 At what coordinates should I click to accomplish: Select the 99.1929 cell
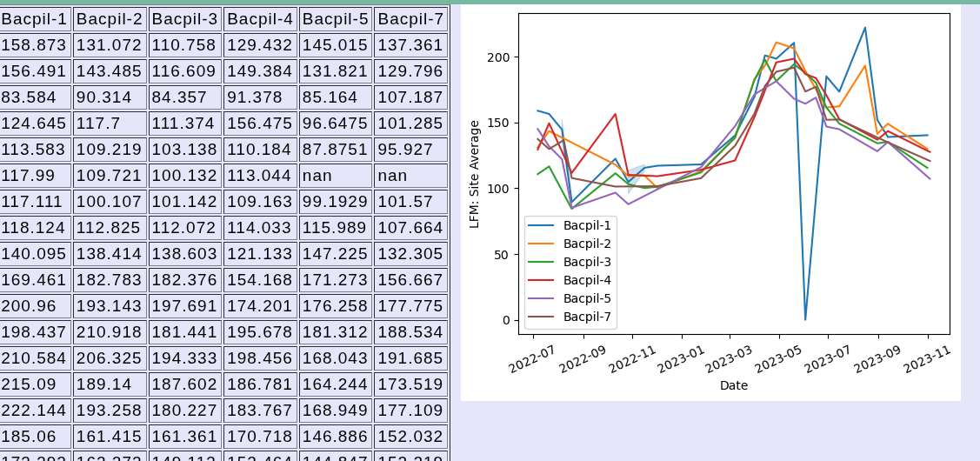(x=336, y=202)
